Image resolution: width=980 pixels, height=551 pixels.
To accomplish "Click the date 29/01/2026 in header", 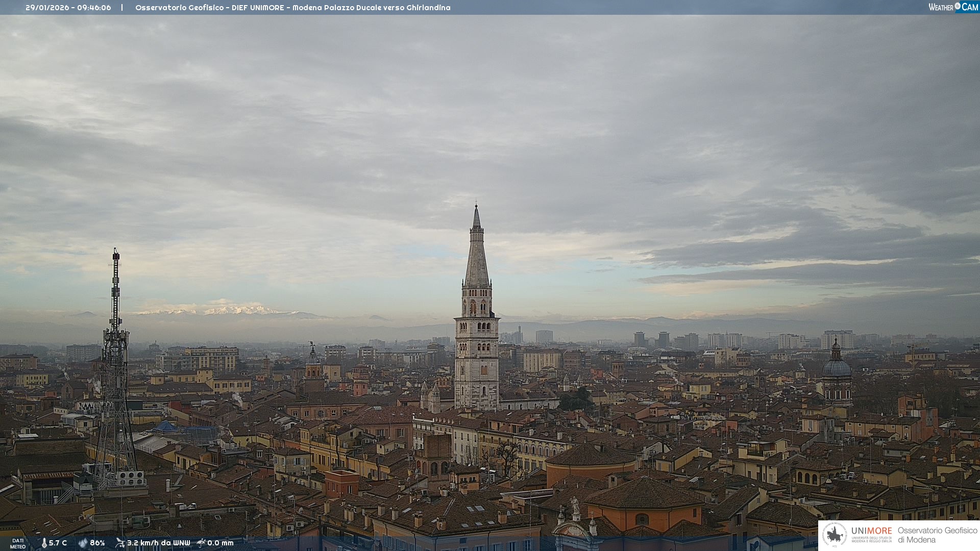I will pos(47,8).
